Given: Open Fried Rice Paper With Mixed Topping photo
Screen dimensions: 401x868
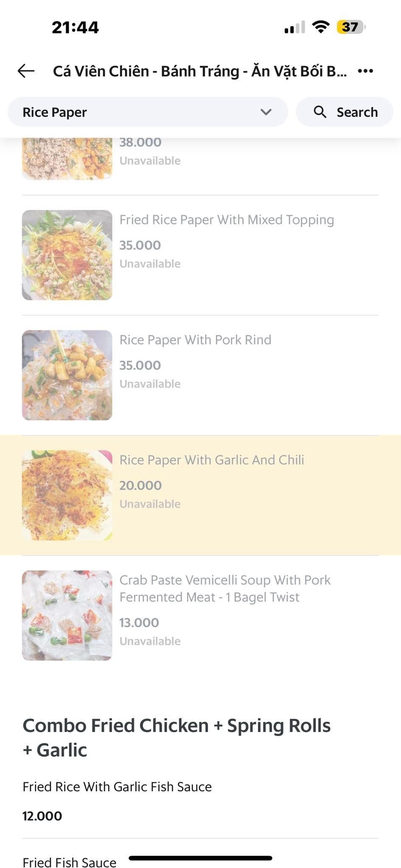Looking at the screenshot, I should click(x=67, y=255).
